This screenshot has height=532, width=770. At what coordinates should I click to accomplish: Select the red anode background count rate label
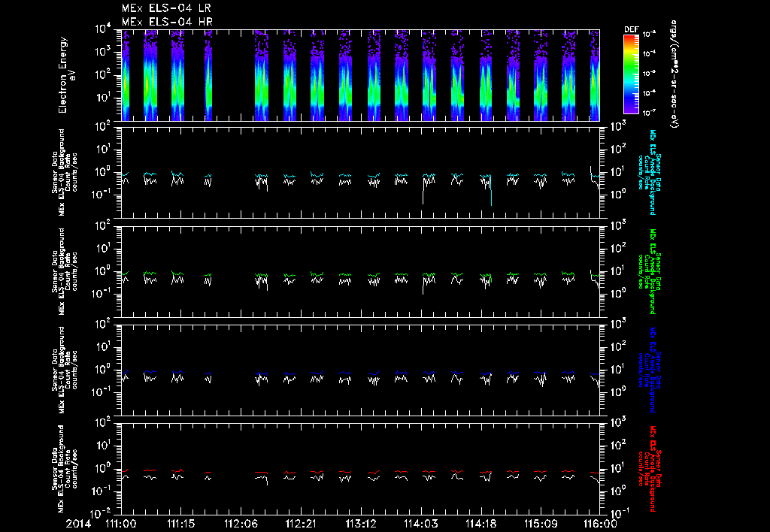click(649, 469)
